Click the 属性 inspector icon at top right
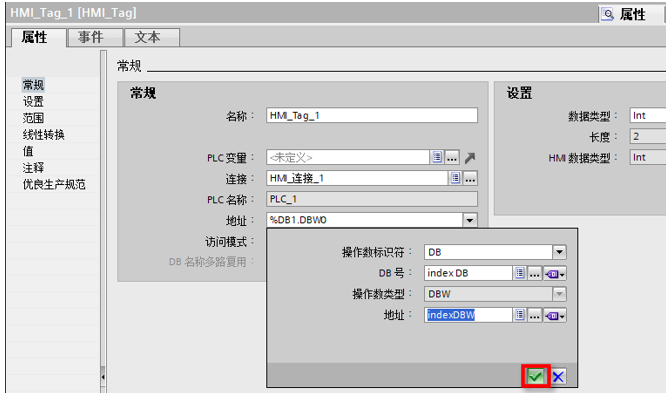The height and width of the screenshot is (393, 666). pyautogui.click(x=608, y=14)
